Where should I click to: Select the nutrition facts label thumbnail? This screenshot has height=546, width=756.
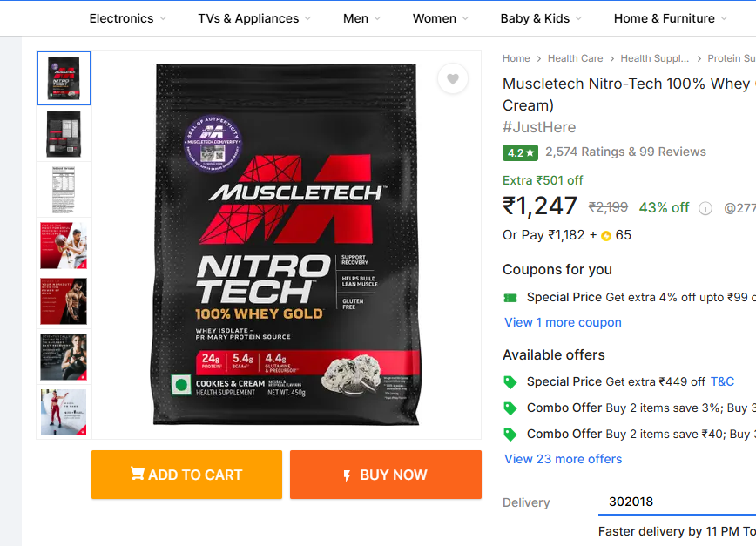[x=64, y=190]
